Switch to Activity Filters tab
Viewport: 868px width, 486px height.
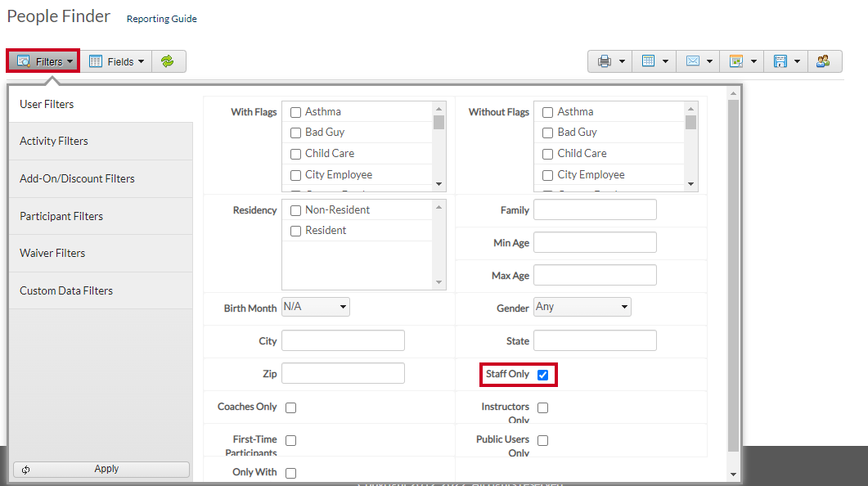pyautogui.click(x=101, y=142)
